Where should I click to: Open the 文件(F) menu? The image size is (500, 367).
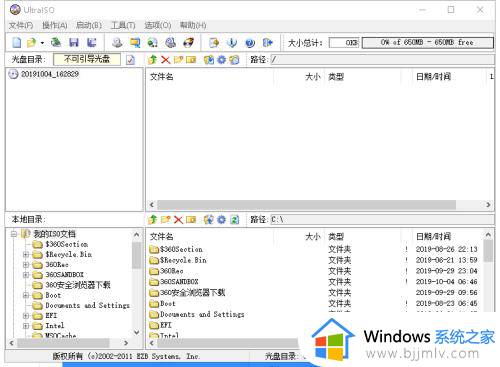pyautogui.click(x=21, y=25)
